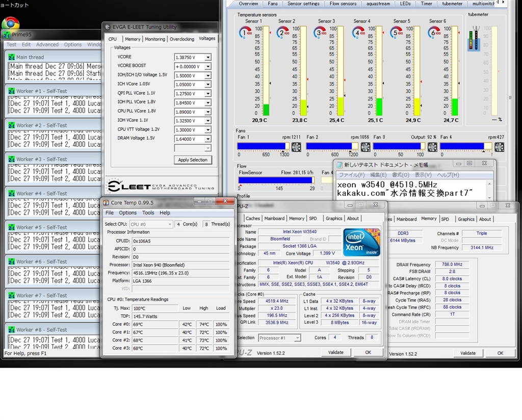This screenshot has width=522, height=420.
Task: Open Tools menu in Core Temp
Action: (148, 213)
